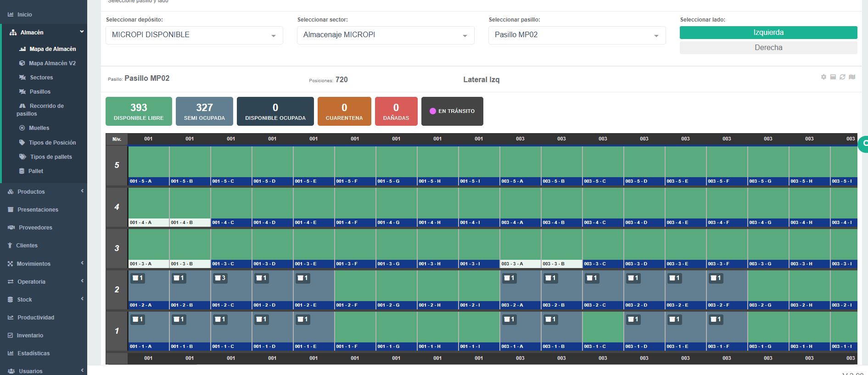Viewport: 868px width, 375px height.
Task: Click the Niv. column header
Action: click(x=117, y=139)
